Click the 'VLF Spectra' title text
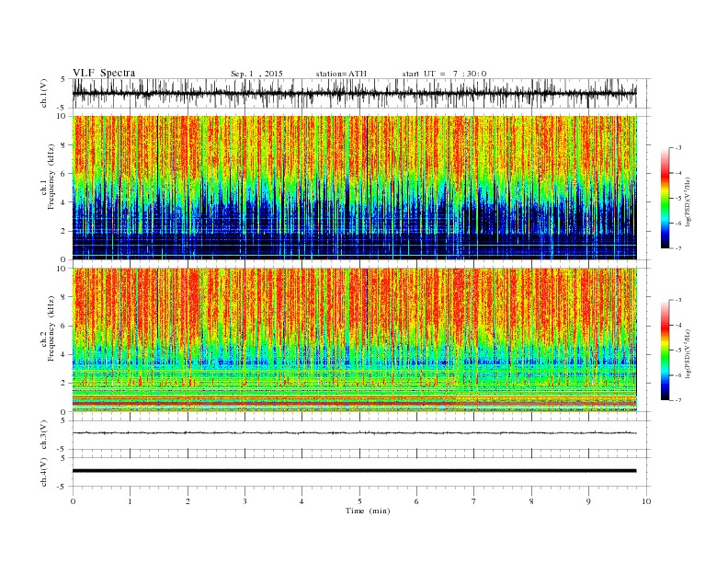The height and width of the screenshot is (563, 728). point(104,73)
